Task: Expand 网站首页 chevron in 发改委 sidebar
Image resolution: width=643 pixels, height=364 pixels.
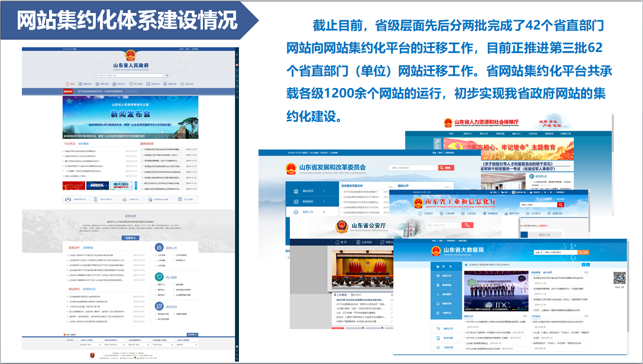Action: (324, 191)
